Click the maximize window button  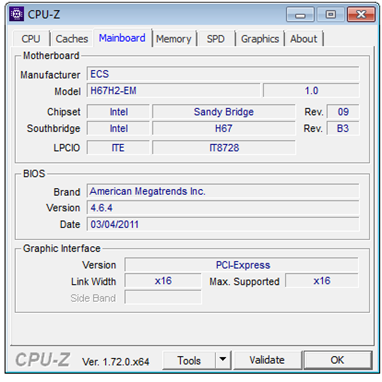pos(330,15)
